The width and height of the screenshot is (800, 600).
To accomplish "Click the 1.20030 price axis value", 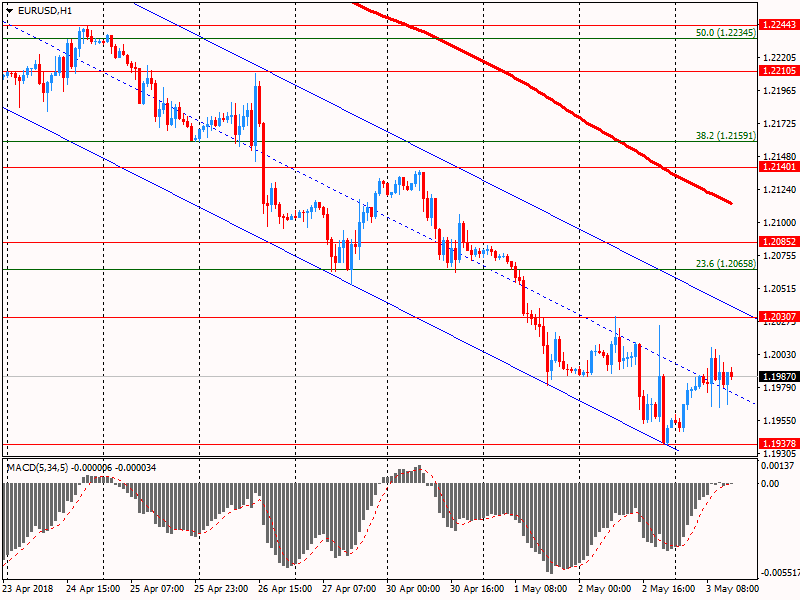I will click(780, 355).
